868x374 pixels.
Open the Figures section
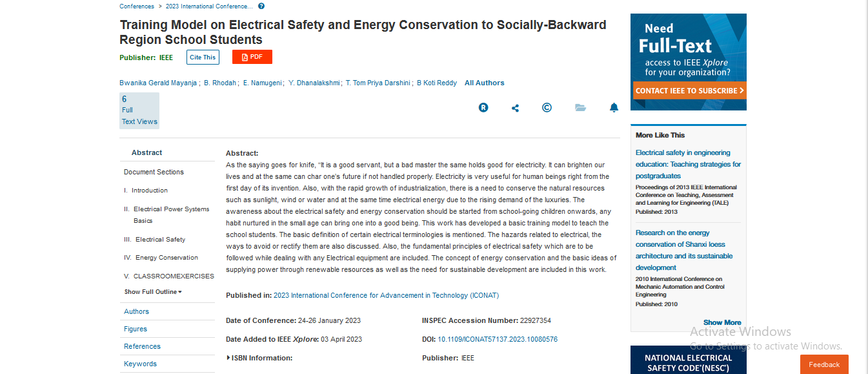click(136, 329)
